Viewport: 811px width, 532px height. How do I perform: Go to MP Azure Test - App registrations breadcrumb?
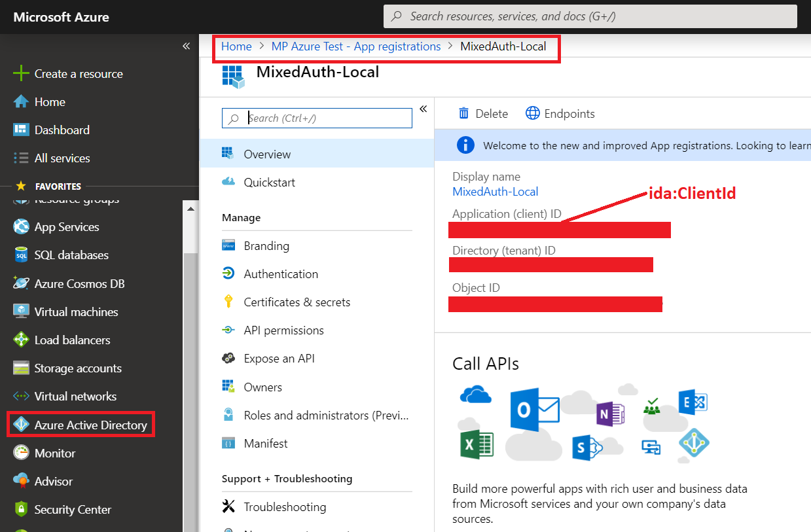click(x=356, y=46)
